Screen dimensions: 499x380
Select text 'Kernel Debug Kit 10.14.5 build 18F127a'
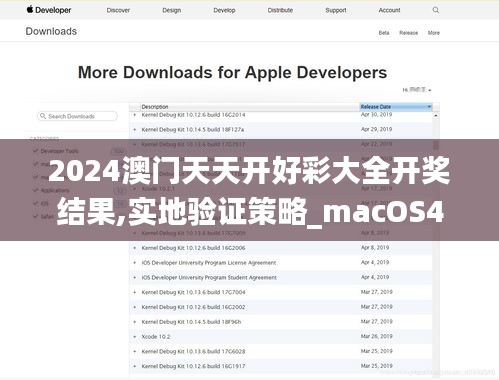pos(193,129)
